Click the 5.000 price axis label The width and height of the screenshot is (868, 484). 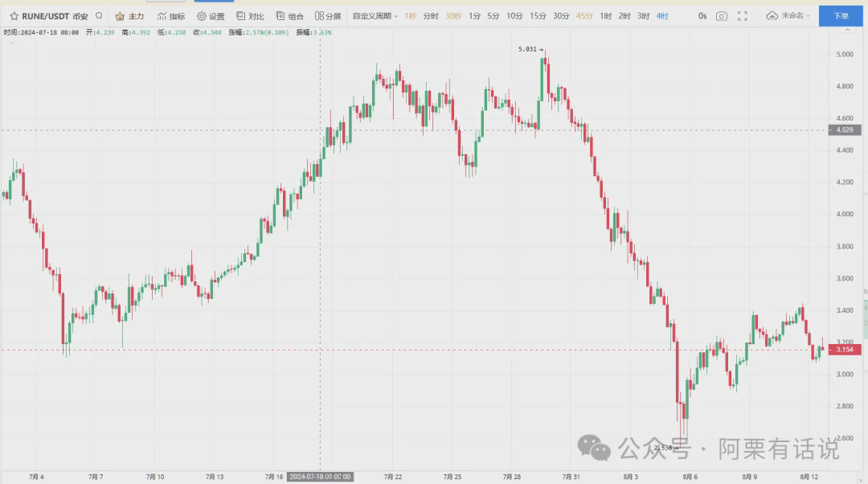(844, 55)
